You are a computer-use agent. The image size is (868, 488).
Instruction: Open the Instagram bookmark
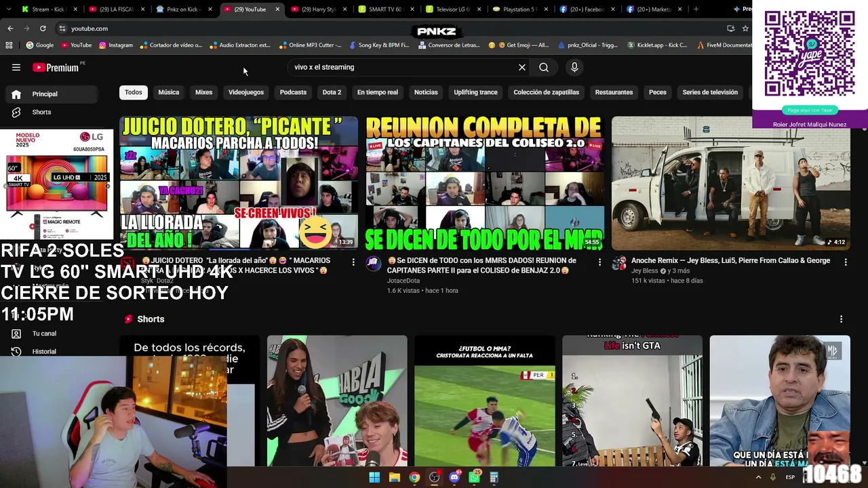116,45
